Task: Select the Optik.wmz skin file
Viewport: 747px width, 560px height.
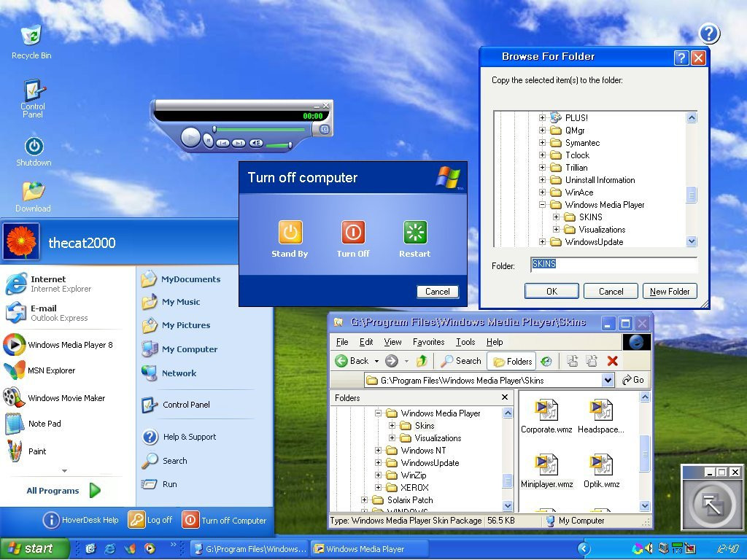Action: pyautogui.click(x=602, y=472)
